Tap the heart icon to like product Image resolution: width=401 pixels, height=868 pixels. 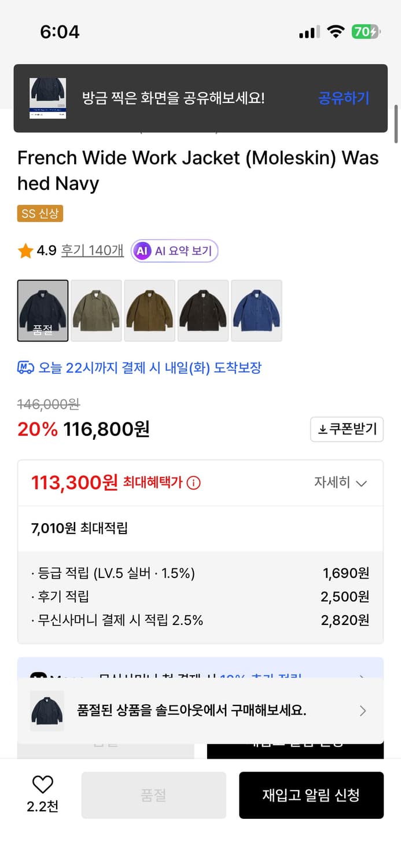(42, 784)
